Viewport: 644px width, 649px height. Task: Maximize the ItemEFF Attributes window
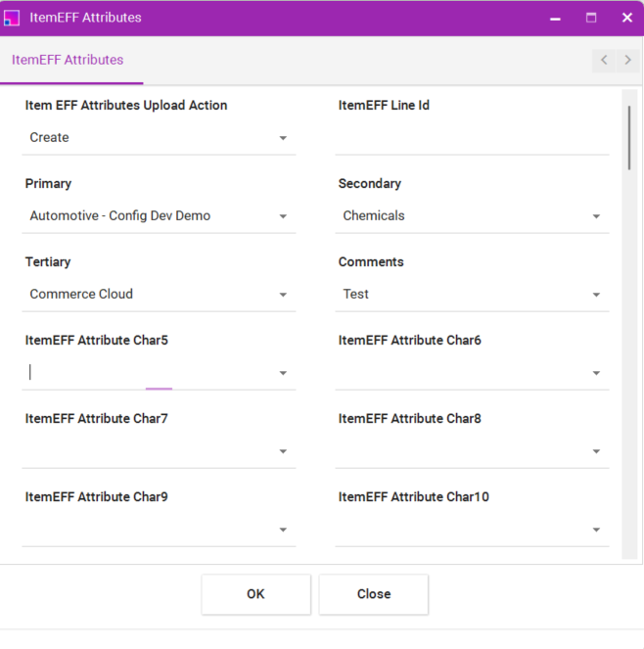(x=591, y=18)
